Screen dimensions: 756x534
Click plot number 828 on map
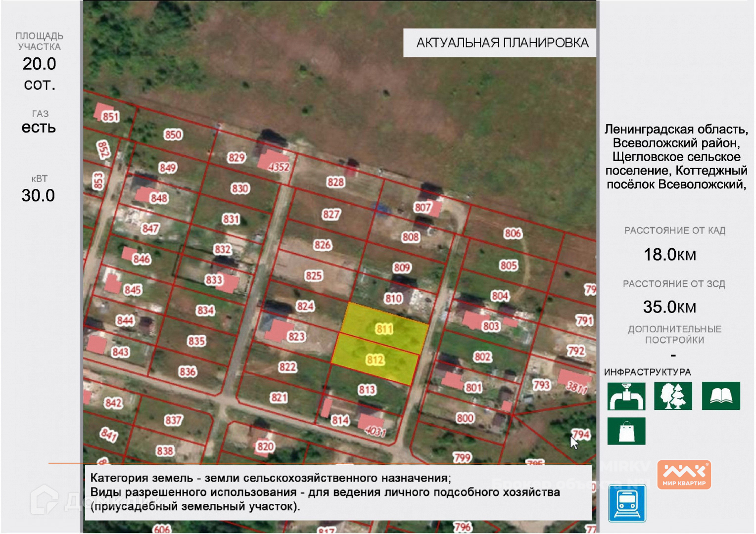point(335,182)
